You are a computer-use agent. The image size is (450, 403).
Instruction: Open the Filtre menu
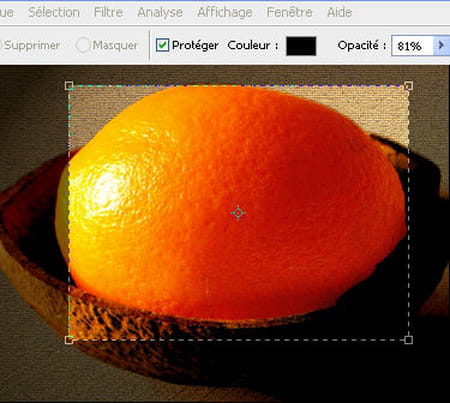(108, 13)
